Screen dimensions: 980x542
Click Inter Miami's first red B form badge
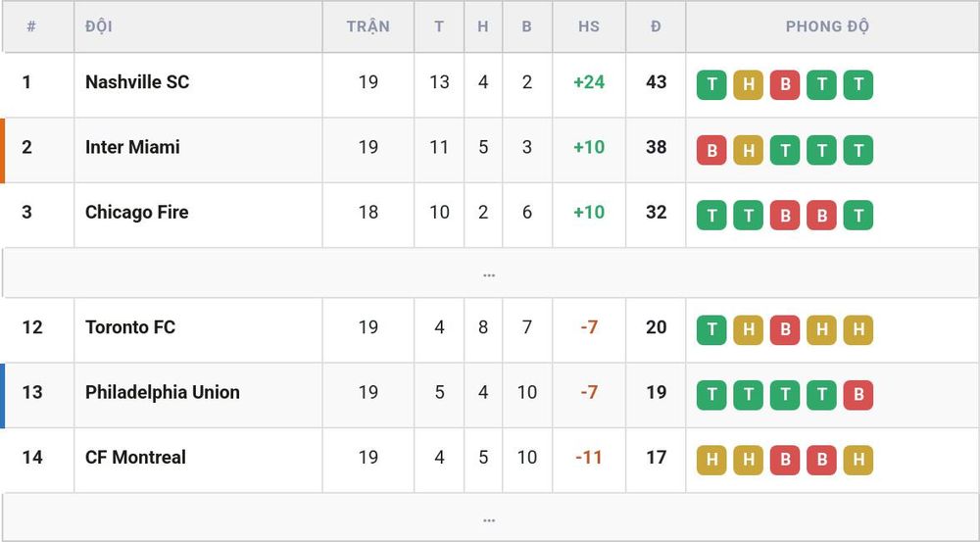[x=711, y=150]
